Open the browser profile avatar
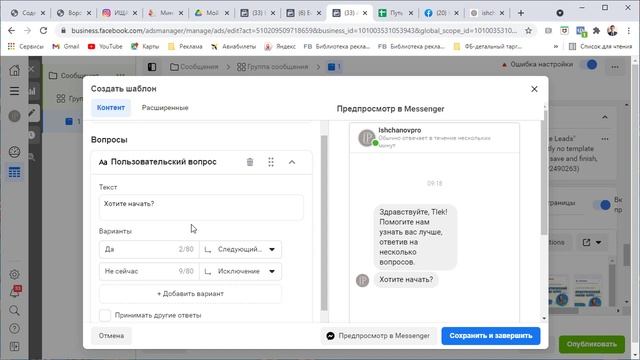This screenshot has height=360, width=640. [612, 31]
